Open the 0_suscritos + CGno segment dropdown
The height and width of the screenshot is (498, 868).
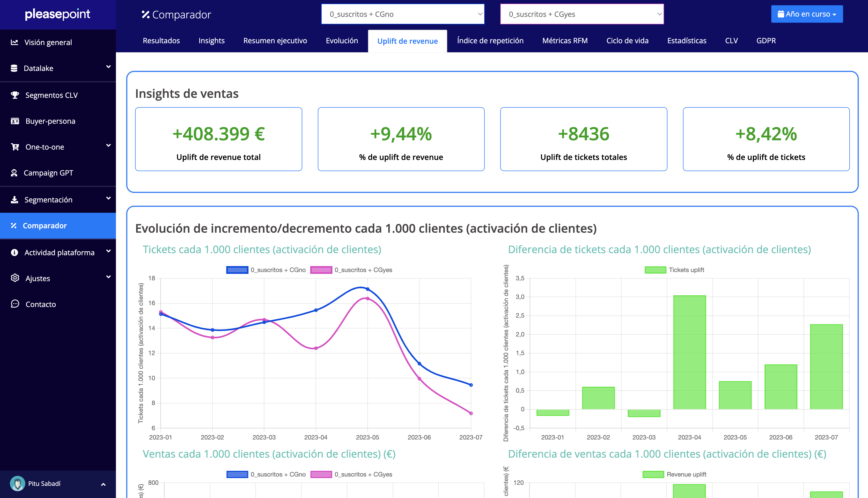(402, 14)
